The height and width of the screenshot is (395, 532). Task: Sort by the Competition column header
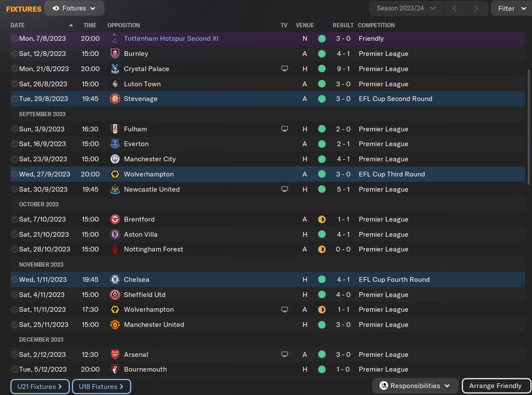coord(376,26)
